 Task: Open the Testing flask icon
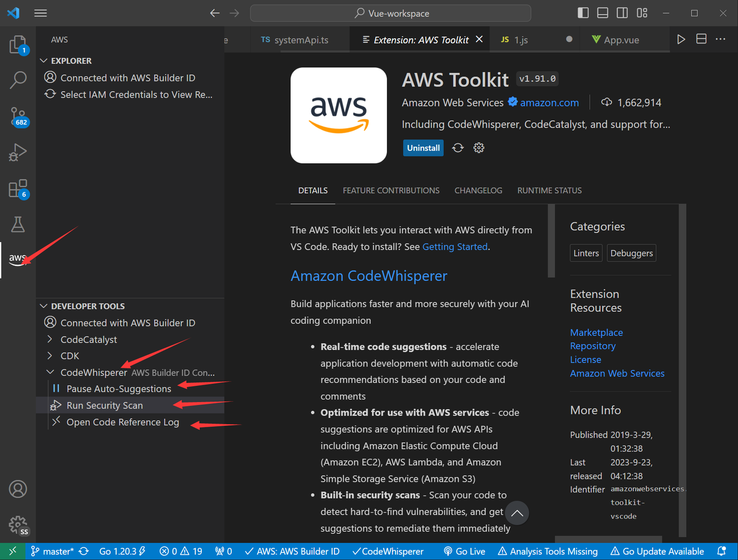pos(18,224)
